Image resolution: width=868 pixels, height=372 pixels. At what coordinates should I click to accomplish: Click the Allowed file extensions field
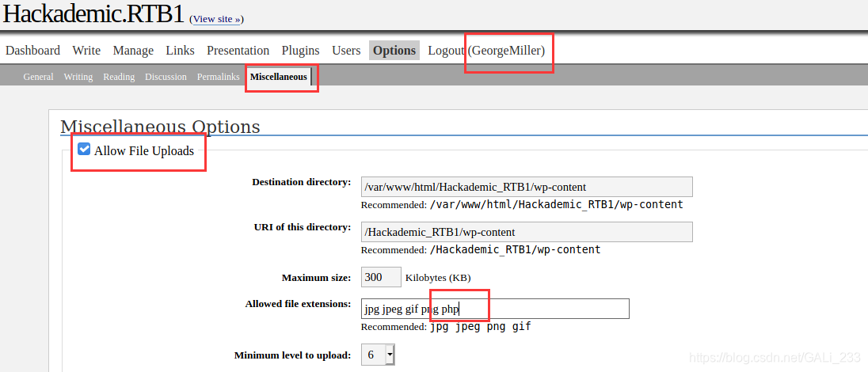tap(495, 309)
